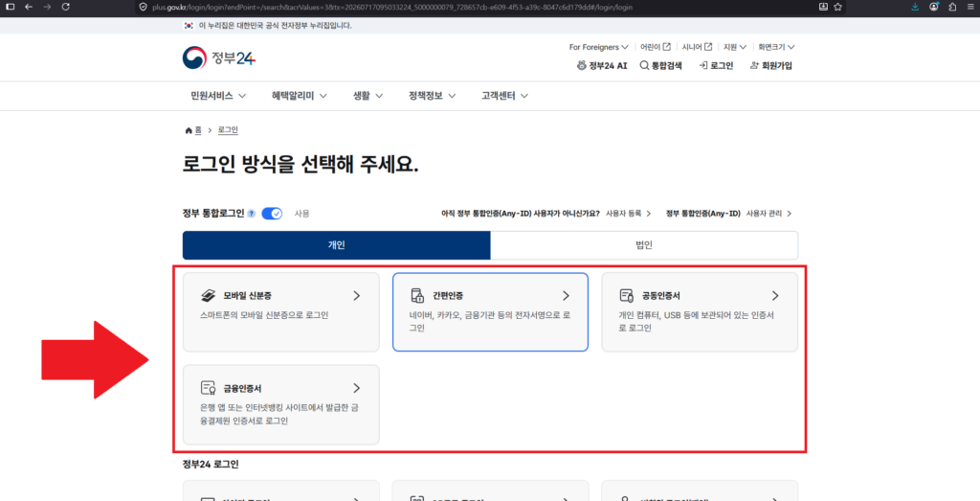Expand the For Foreigners dropdown
Image resolution: width=980 pixels, height=501 pixels.
pyautogui.click(x=598, y=47)
